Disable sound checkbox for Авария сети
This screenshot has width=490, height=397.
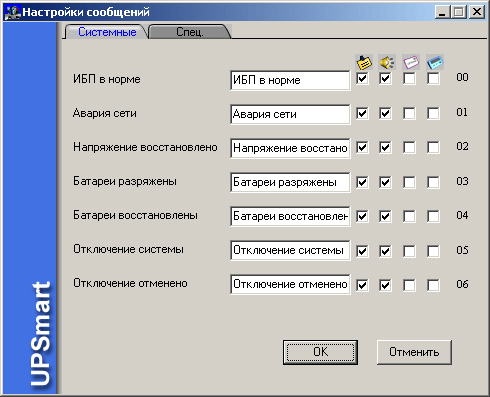385,113
